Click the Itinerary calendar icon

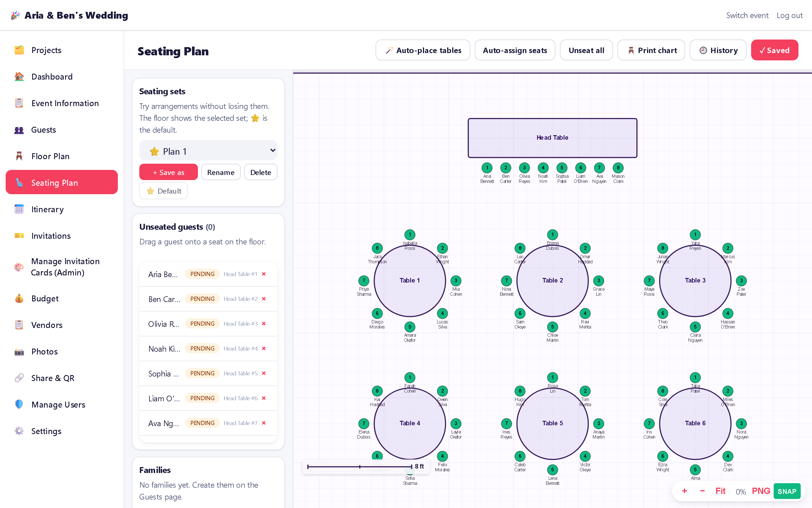19,209
